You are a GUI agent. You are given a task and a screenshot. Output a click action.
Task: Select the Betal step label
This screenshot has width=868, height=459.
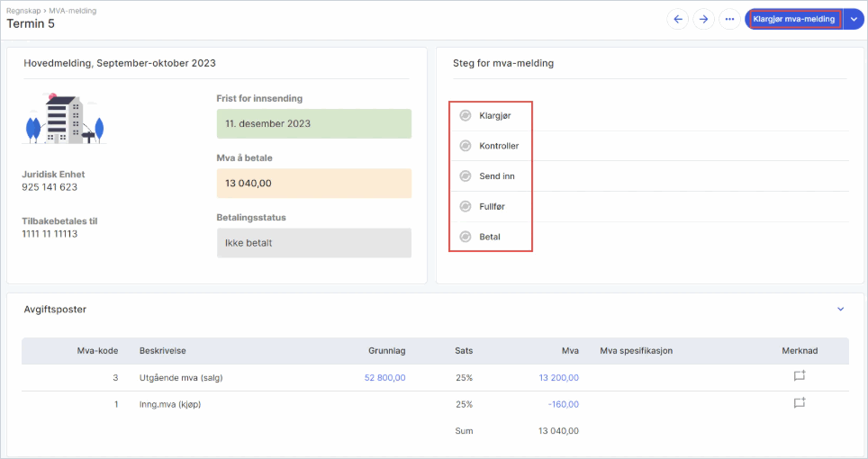coord(489,237)
